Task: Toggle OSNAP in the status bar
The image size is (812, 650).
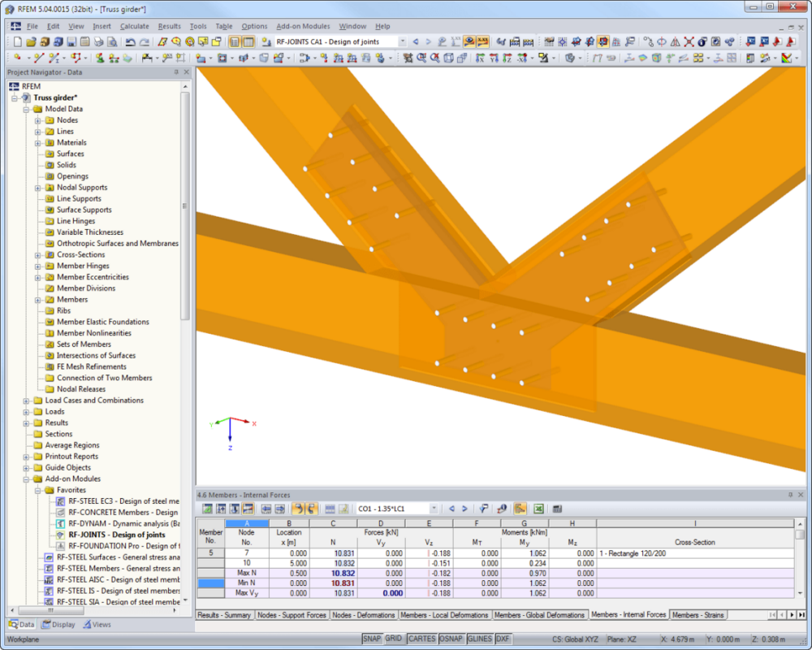Action: (x=451, y=639)
